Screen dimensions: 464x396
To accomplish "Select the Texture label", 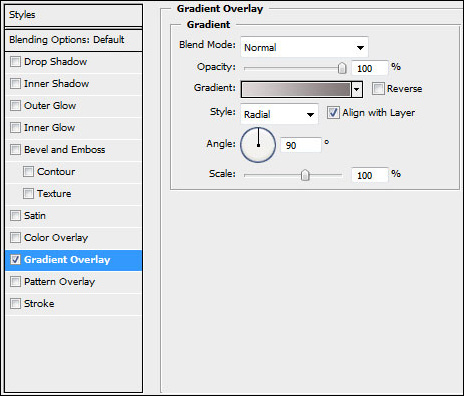I will [54, 194].
